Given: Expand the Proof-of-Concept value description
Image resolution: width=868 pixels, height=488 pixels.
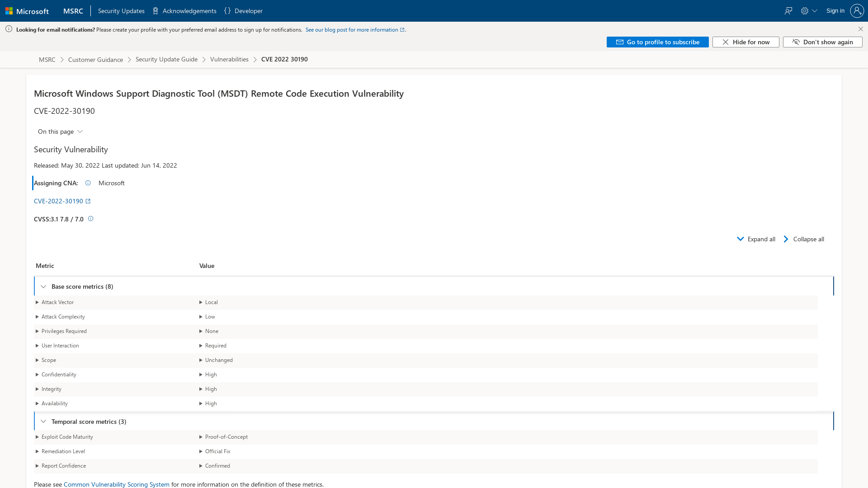Looking at the screenshot, I should coord(223,437).
